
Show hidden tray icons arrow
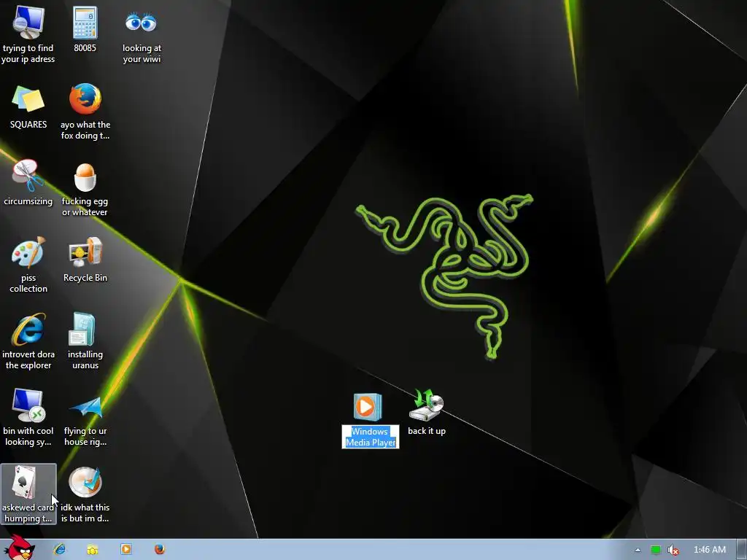click(x=638, y=550)
